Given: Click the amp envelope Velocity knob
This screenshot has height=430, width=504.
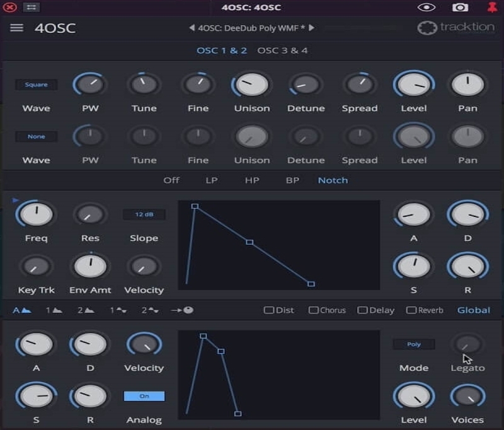Looking at the screenshot, I should click(x=144, y=344).
